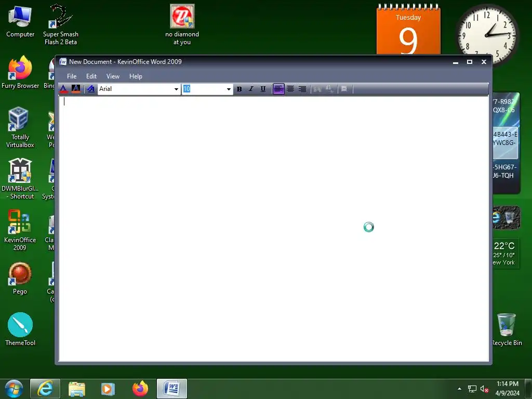The image size is (532, 399).
Task: Expand the font size dropdown arrow
Action: (229, 89)
